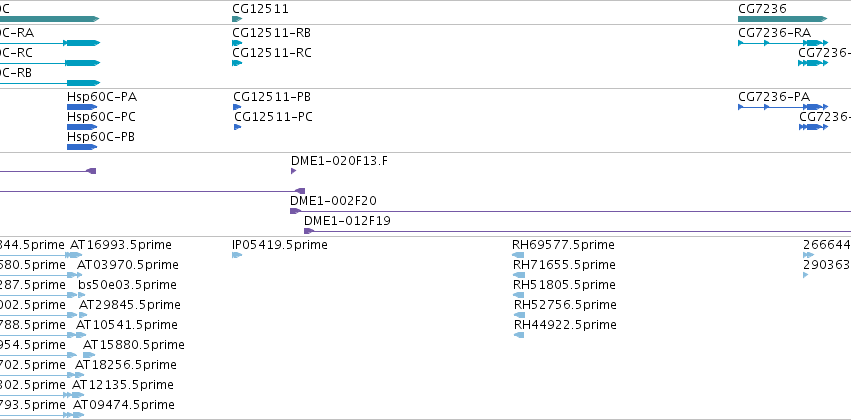The width and height of the screenshot is (851, 420).
Task: Click the CG7236 gene glyph bar
Action: pyautogui.click(x=783, y=19)
